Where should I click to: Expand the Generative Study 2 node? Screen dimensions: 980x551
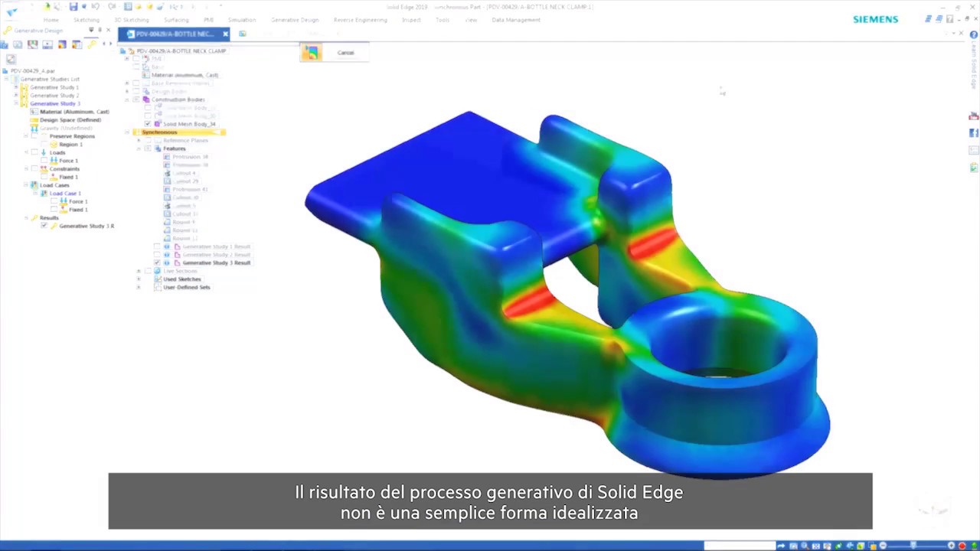coord(16,96)
